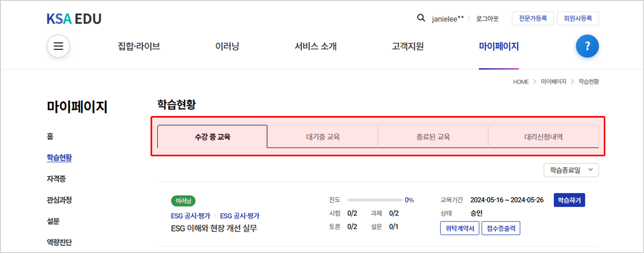Click the 2024-05-16 ~ 2024-05-26 period text
644x253 pixels.
(x=507, y=200)
